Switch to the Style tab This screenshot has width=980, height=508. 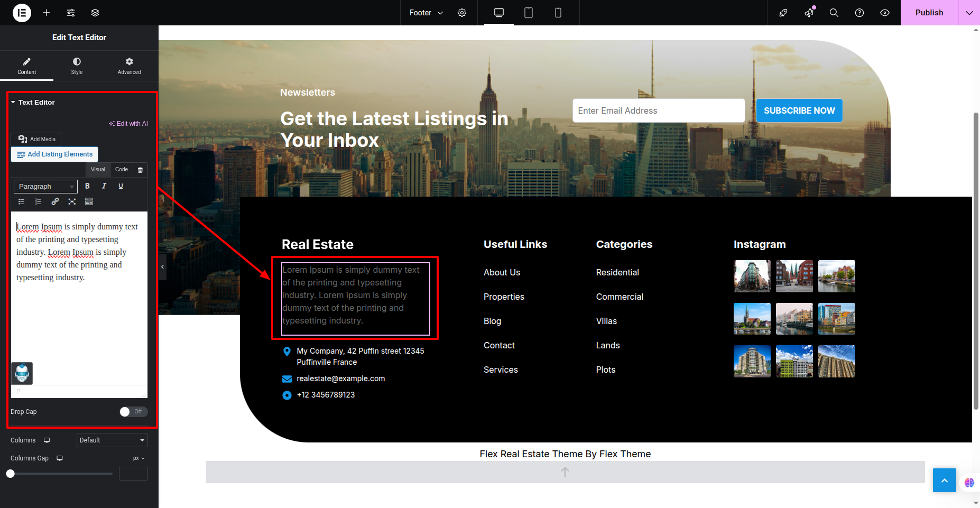pyautogui.click(x=77, y=66)
